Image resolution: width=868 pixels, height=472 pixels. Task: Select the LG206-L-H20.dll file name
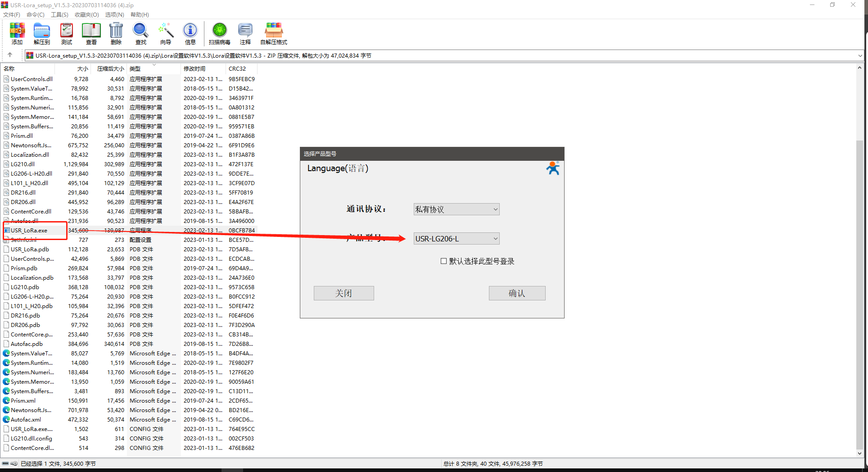[32, 173]
